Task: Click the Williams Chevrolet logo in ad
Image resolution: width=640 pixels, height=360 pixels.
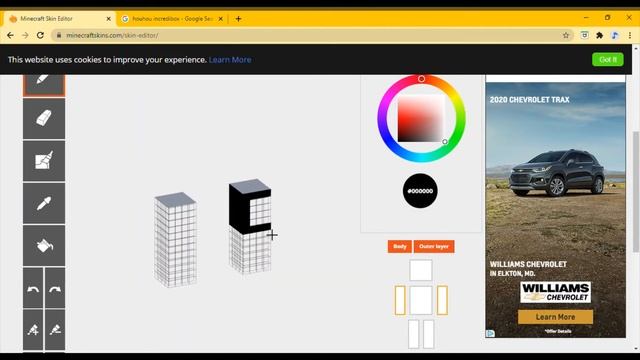Action: click(555, 292)
